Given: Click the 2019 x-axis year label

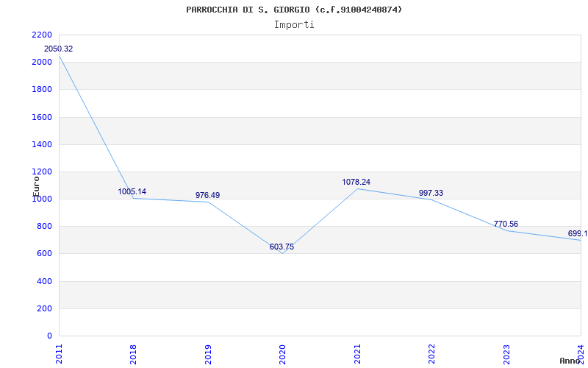Looking at the screenshot, I should tap(208, 354).
